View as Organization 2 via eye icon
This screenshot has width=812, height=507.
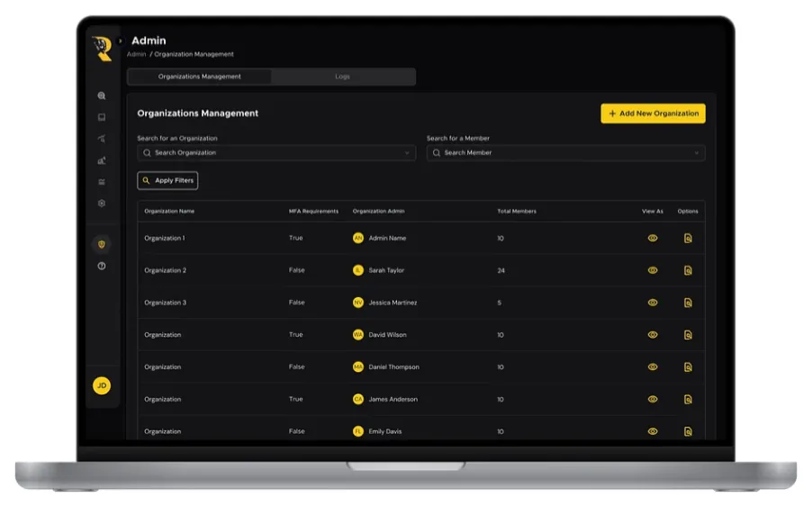tap(653, 270)
